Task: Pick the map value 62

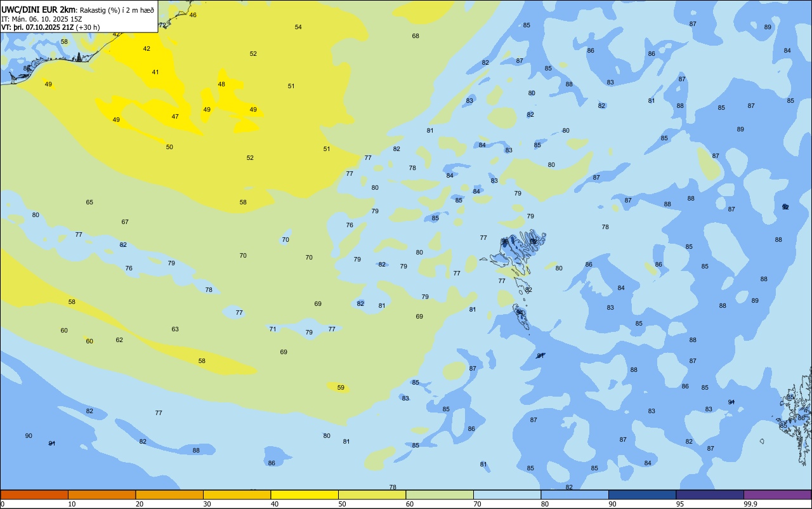Action: point(119,340)
